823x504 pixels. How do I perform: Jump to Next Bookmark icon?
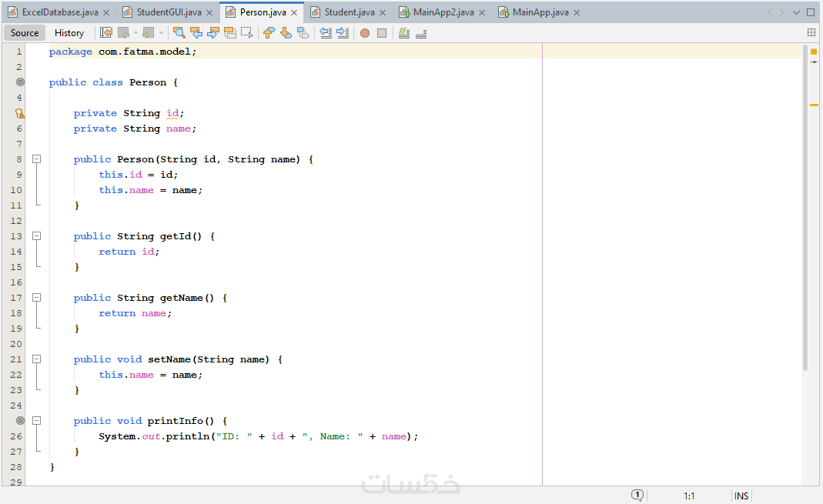(286, 33)
